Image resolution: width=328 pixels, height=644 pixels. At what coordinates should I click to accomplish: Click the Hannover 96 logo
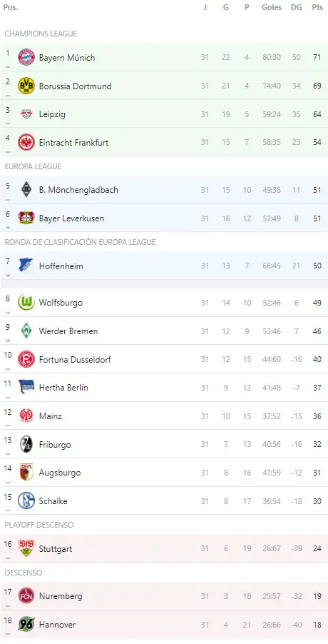tap(26, 624)
